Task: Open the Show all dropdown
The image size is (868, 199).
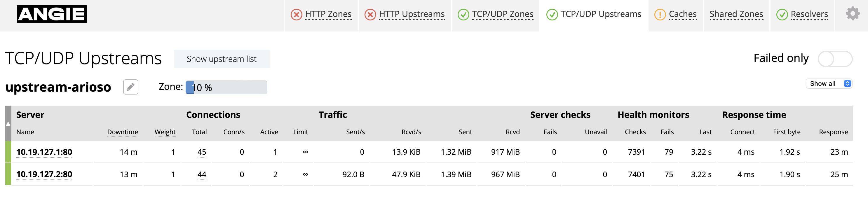Action: pyautogui.click(x=829, y=83)
